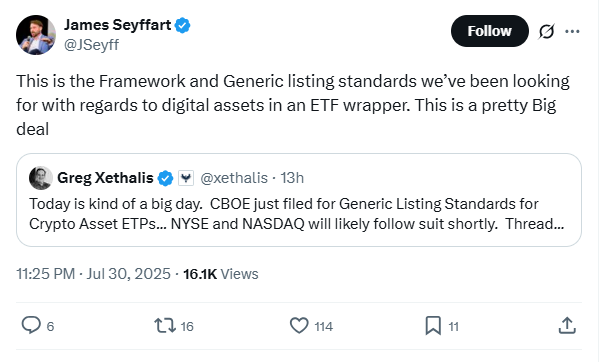Screen dimensions: 602x362
Task: Like the tweet with the heart icon
Action: pos(299,326)
